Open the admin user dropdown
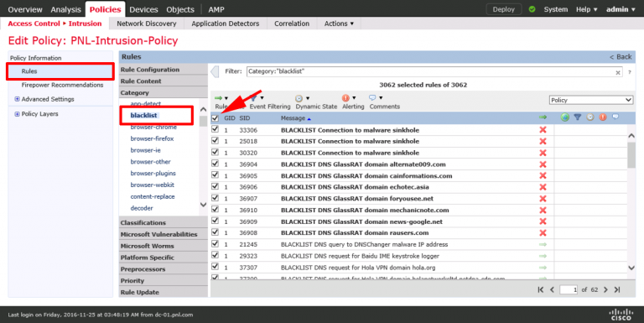Screen dimensions: 644x323 (621, 9)
